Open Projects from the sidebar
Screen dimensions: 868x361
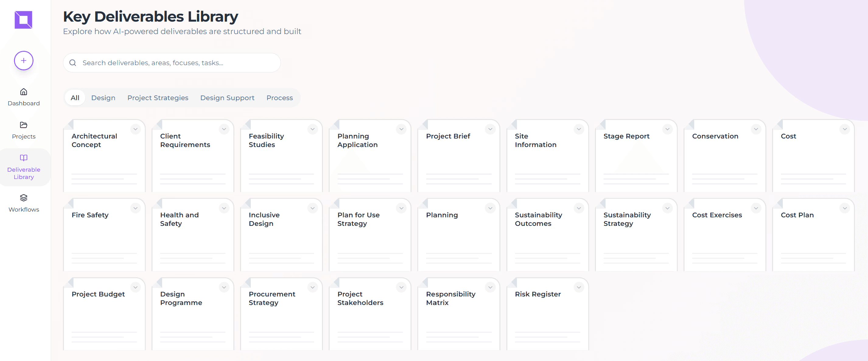pyautogui.click(x=24, y=131)
